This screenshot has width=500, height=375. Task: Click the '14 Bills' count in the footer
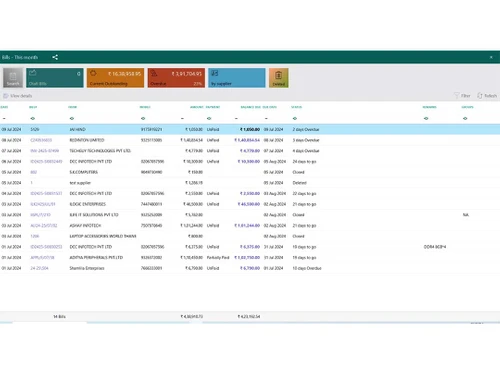59,316
